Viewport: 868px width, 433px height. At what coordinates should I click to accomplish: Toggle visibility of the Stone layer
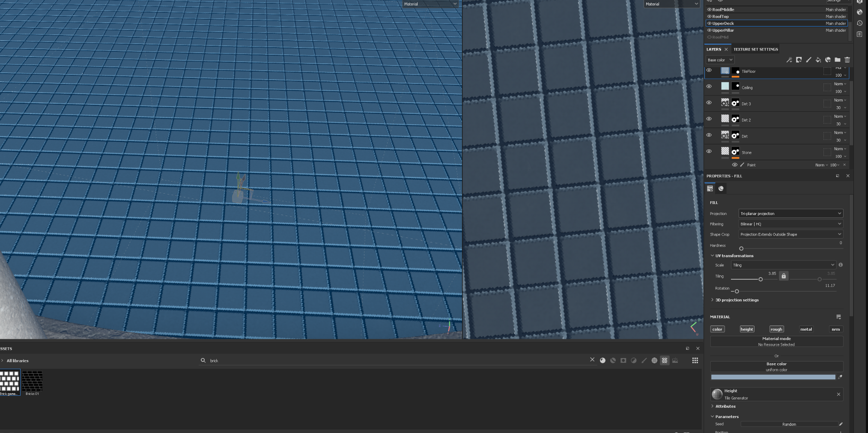pyautogui.click(x=709, y=151)
